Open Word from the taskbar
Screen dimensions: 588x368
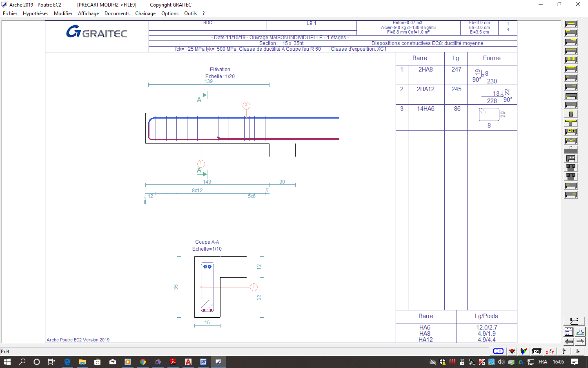203,362
